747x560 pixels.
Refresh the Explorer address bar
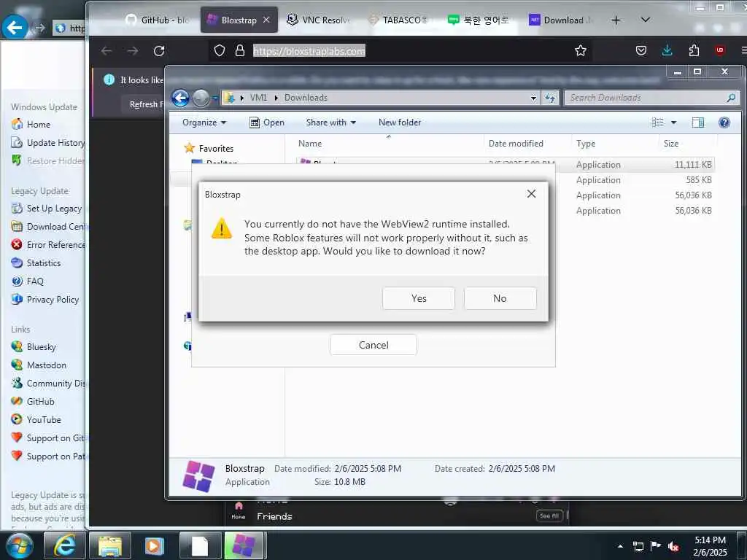(550, 98)
